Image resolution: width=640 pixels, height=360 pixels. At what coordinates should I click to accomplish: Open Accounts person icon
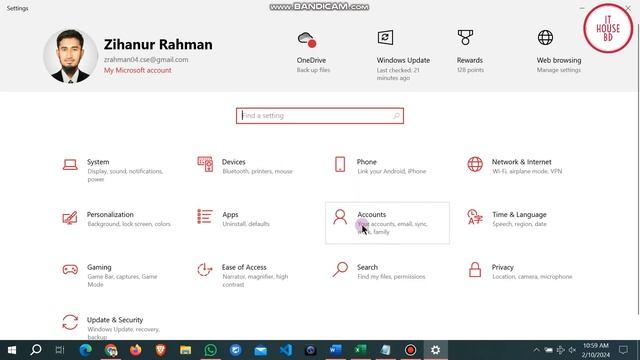[340, 217]
